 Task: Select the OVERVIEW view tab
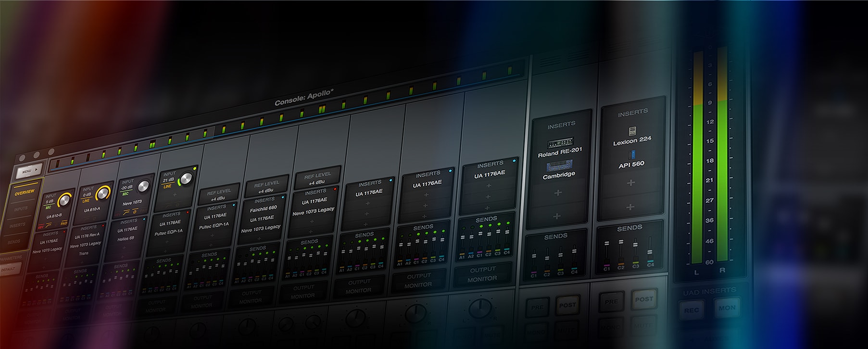click(24, 192)
